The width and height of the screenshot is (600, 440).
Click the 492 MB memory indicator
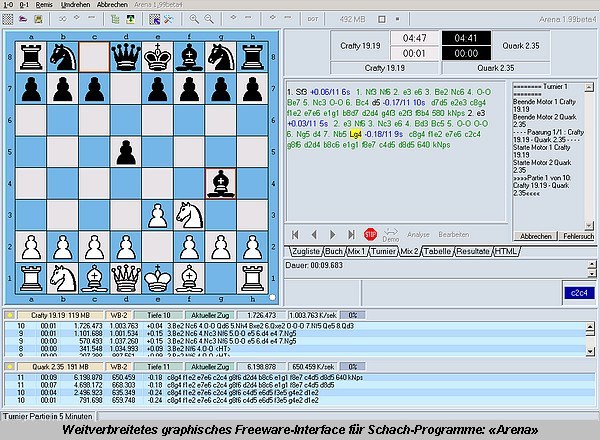pyautogui.click(x=352, y=19)
